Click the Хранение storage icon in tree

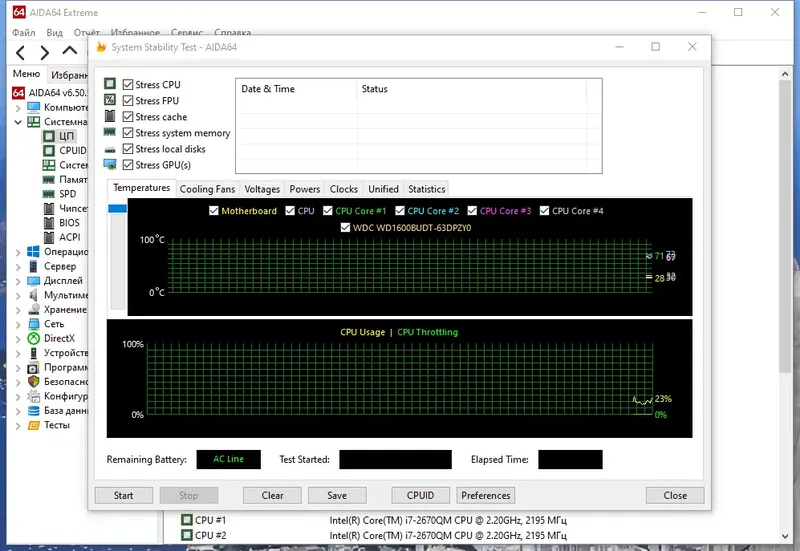point(34,310)
